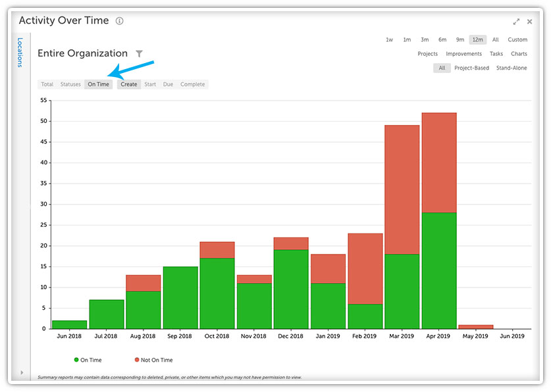Filter by Improvements
Screen dimensions: 551x392
[464, 54]
